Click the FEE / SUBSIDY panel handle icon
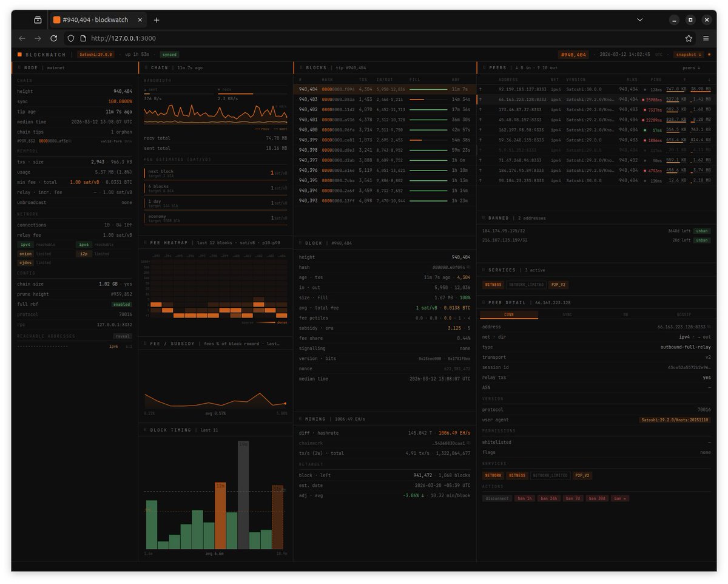The image size is (728, 584). (x=146, y=344)
